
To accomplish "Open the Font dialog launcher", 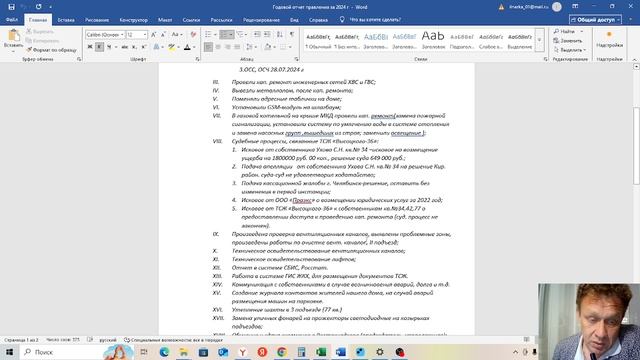I will pyautogui.click(x=198, y=59).
